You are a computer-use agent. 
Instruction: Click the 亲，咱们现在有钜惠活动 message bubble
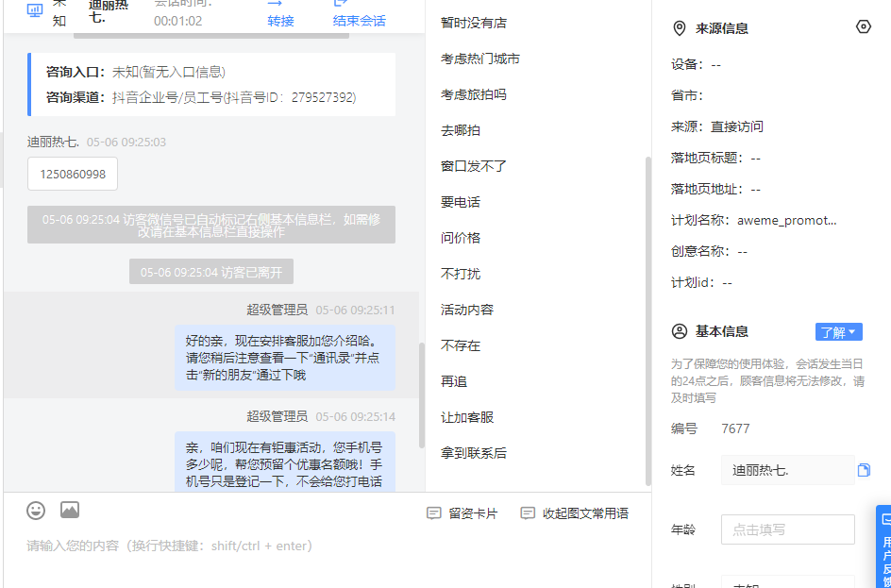pyautogui.click(x=285, y=462)
